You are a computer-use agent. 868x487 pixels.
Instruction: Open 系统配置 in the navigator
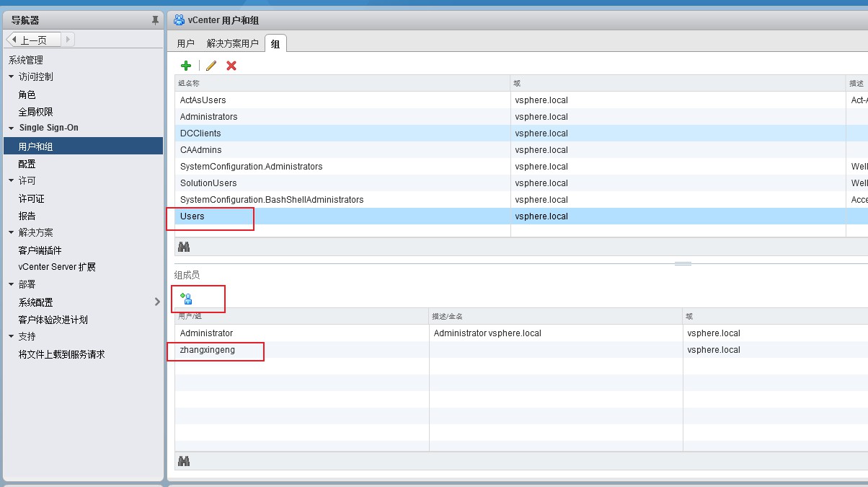35,302
